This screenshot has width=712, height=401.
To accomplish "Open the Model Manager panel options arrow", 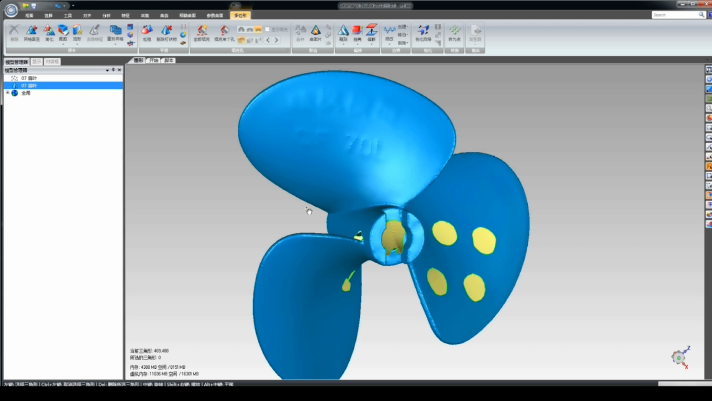I will [x=108, y=70].
